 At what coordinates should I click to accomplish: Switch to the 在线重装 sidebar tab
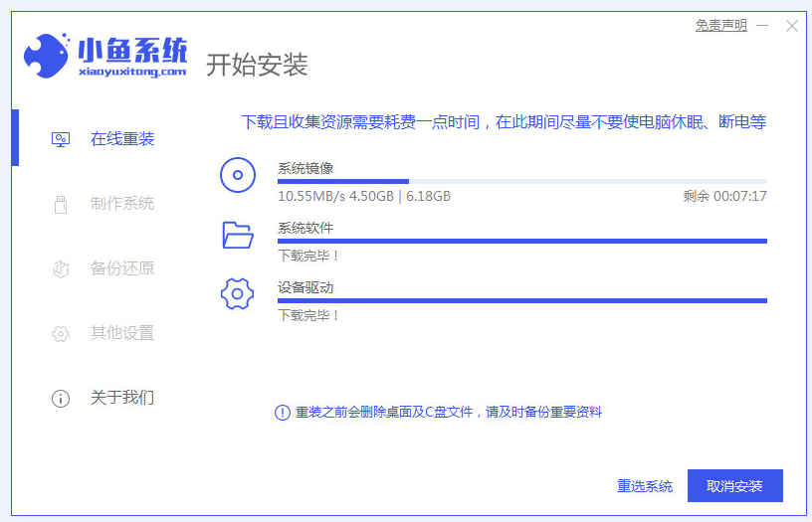click(122, 139)
